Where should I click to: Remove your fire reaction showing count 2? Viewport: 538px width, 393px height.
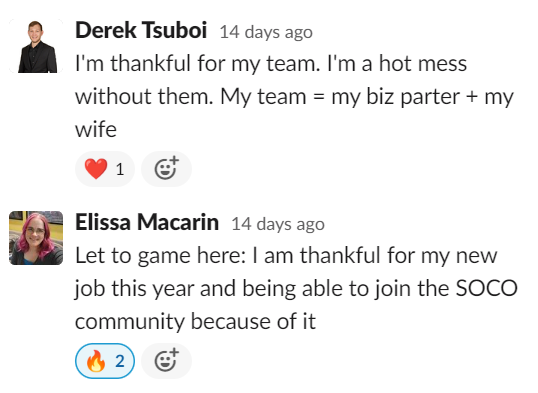click(105, 361)
